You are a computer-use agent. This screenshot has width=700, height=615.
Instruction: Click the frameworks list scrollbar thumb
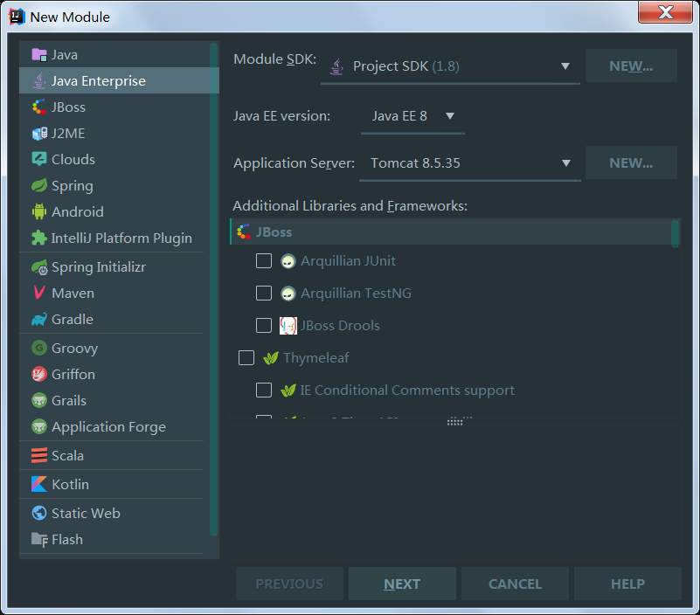pos(675,233)
